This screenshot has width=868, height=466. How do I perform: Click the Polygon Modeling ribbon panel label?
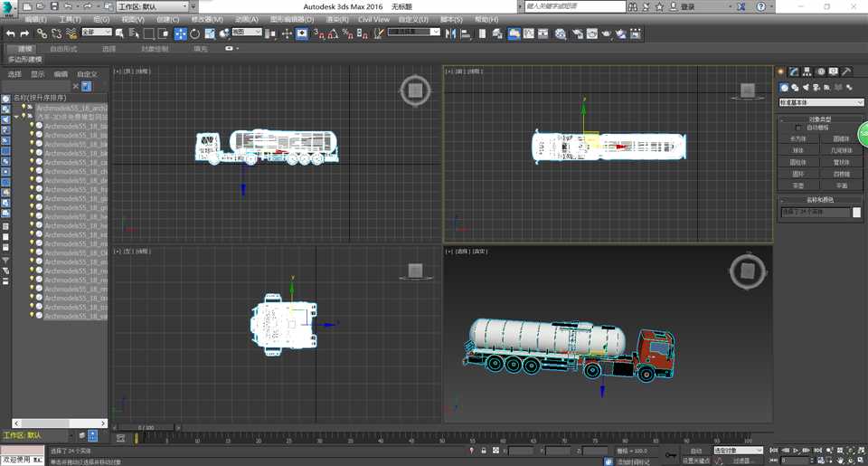(x=25, y=59)
